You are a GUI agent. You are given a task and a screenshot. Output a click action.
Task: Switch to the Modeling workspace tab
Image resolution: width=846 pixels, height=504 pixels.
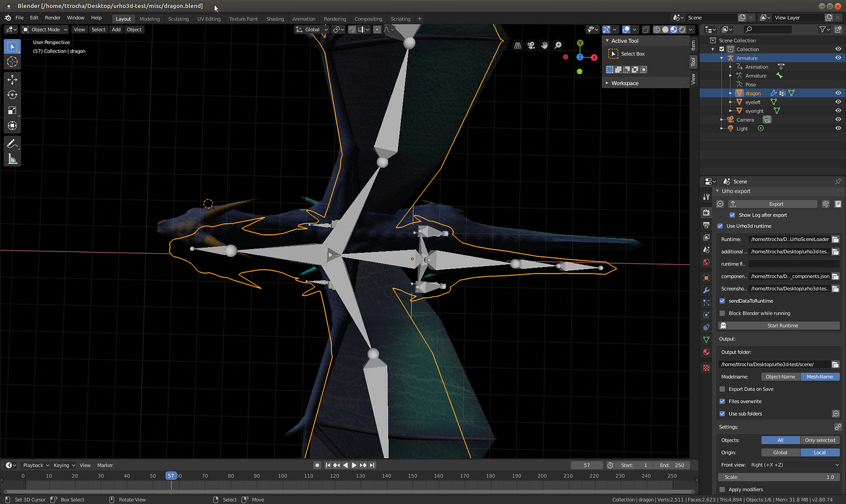(x=150, y=18)
